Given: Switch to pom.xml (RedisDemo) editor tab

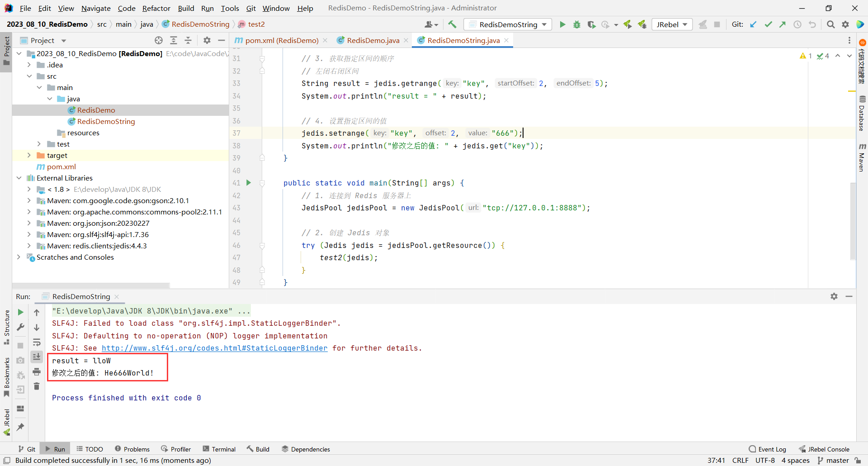Looking at the screenshot, I should tap(282, 40).
